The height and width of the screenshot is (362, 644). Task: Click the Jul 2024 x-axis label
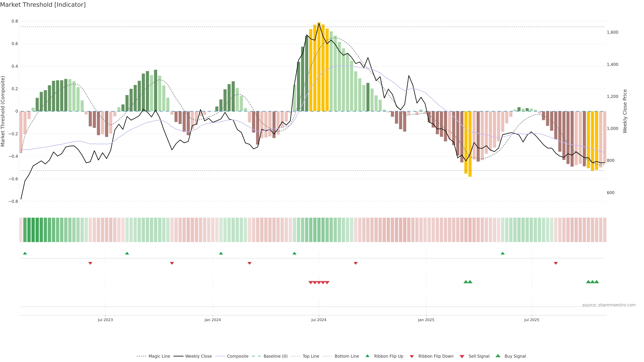tap(319, 320)
